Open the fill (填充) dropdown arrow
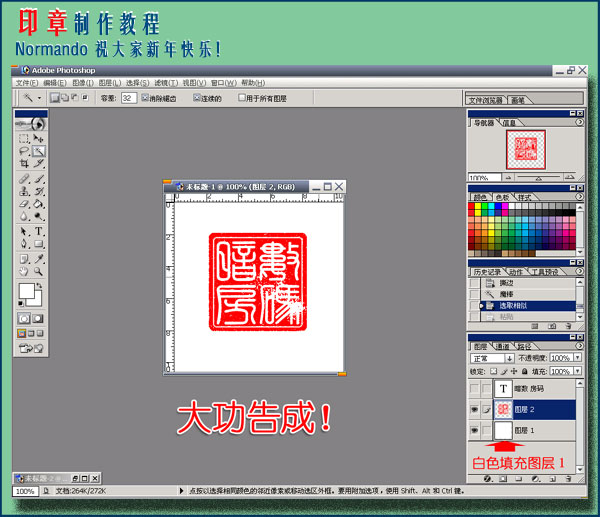The height and width of the screenshot is (517, 600). coord(577,371)
